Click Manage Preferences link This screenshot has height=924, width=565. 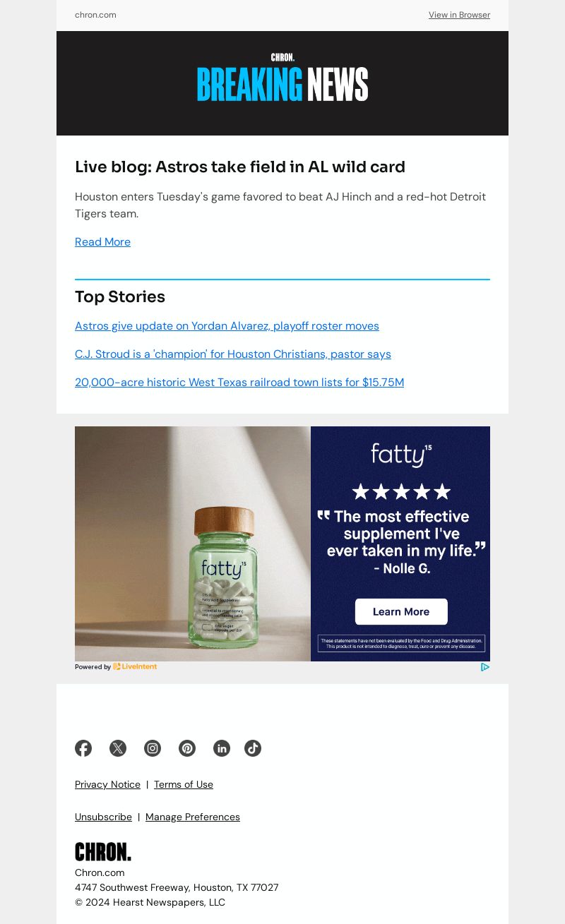[x=193, y=817]
